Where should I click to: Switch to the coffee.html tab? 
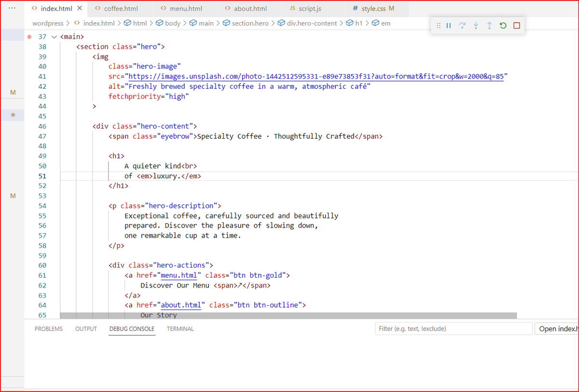(121, 9)
